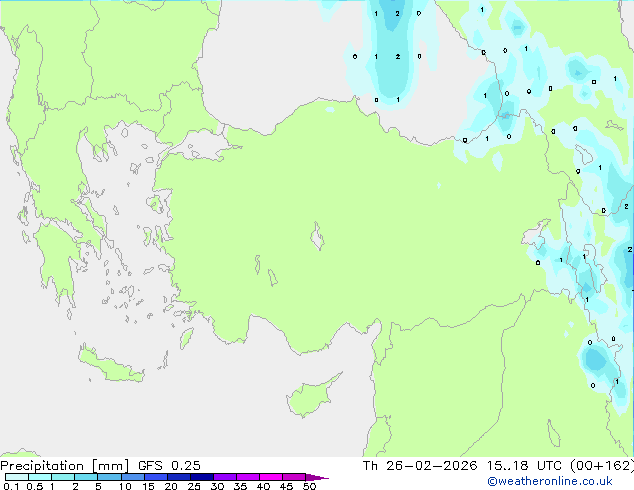Click the '15..18 UTC' time range text
The width and height of the screenshot is (634, 490).
[x=524, y=466]
